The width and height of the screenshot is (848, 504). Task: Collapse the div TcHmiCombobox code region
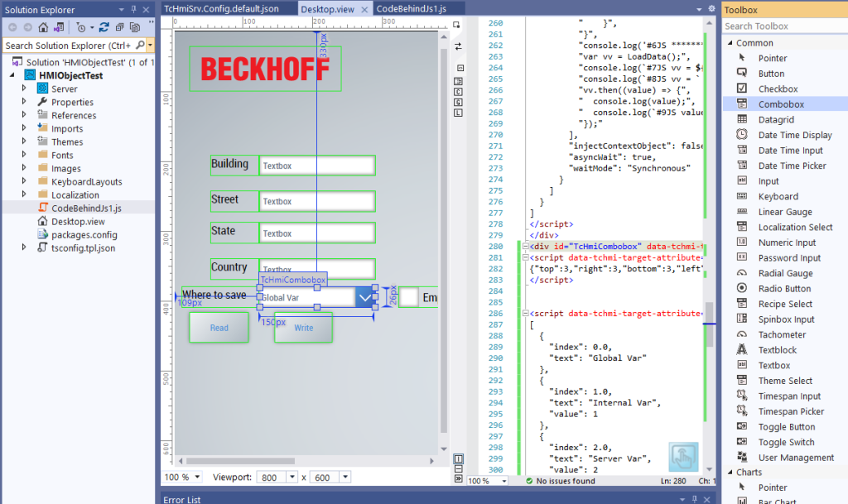(523, 246)
